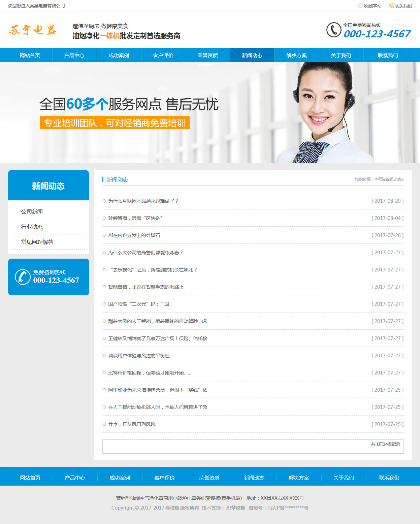Click the header hotline phone icon
Viewport: 420px width, 524px height.
[x=333, y=30]
